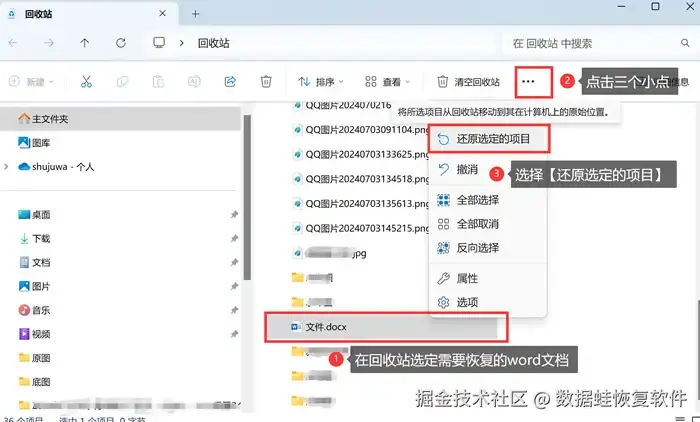Unpin 桌面 via its pin icon
The width and height of the screenshot is (700, 422).
point(234,215)
